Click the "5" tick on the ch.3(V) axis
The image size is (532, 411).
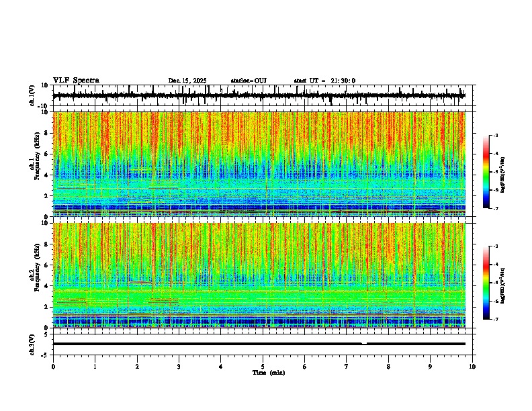pos(47,334)
